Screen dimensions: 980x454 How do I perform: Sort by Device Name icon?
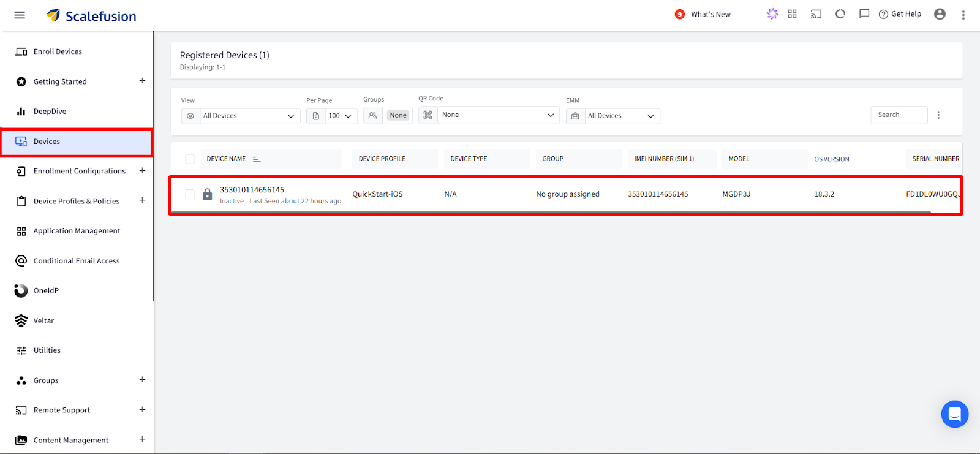[257, 159]
